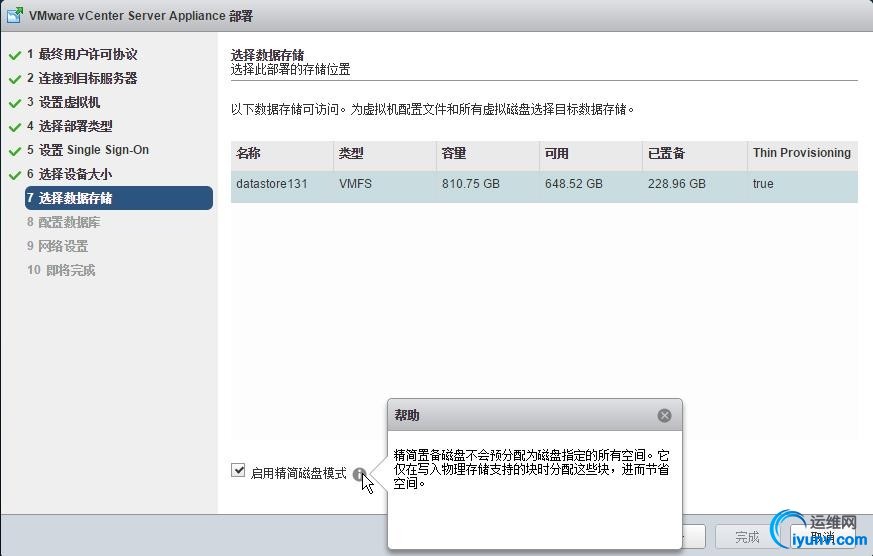Sort by the 容量 column header
Image resolution: width=873 pixels, height=556 pixels.
tap(488, 154)
